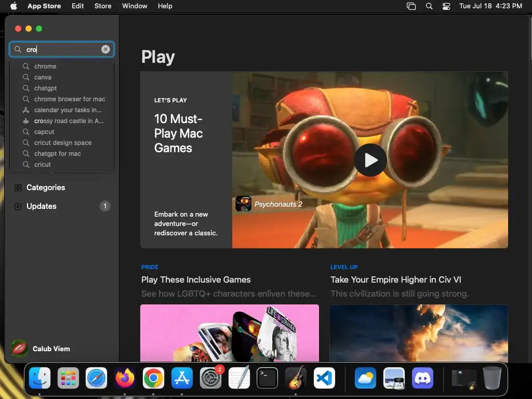Choose the "chatgpt" suggestion

pos(62,88)
